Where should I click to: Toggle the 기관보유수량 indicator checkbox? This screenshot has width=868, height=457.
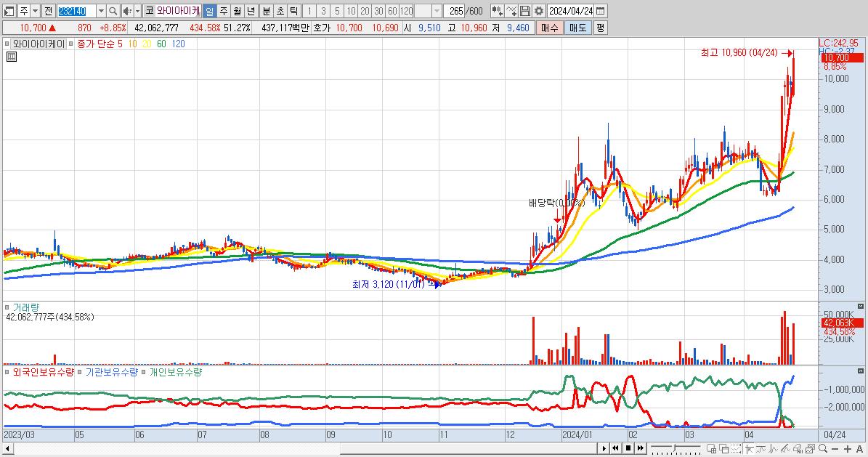click(x=80, y=372)
